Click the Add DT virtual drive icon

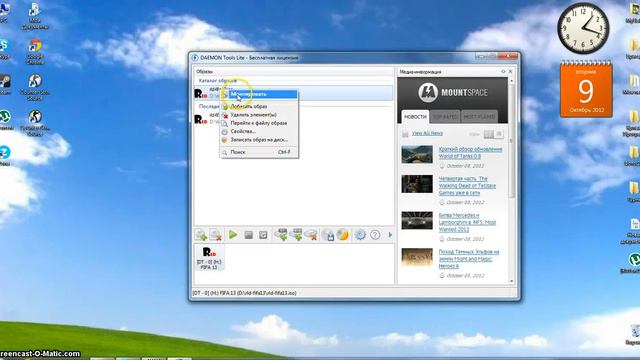click(281, 235)
